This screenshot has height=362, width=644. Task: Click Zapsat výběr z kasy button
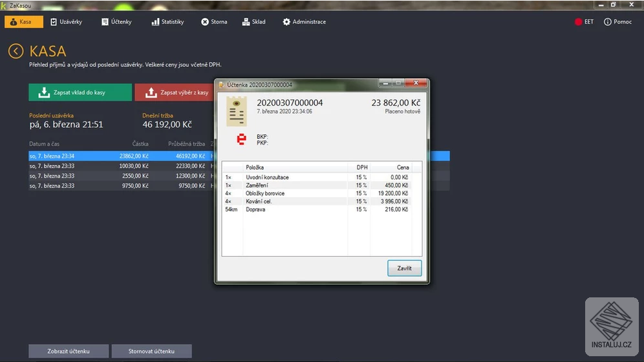point(175,92)
